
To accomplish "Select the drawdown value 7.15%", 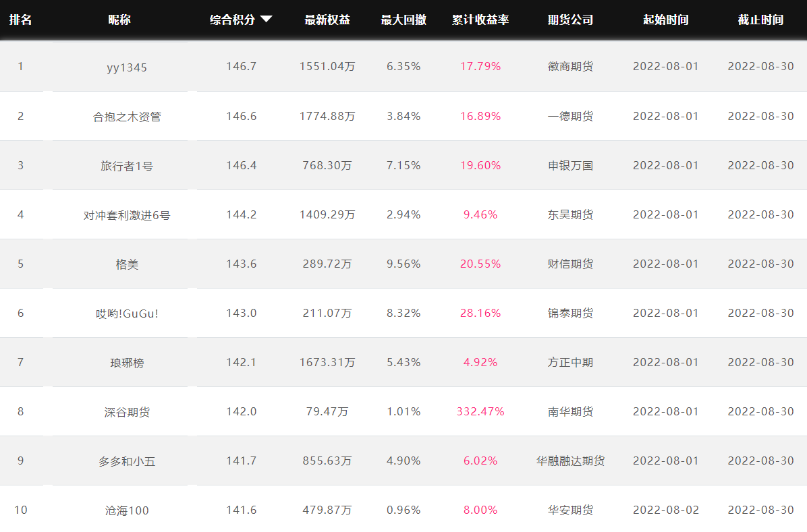I will pos(404,166).
